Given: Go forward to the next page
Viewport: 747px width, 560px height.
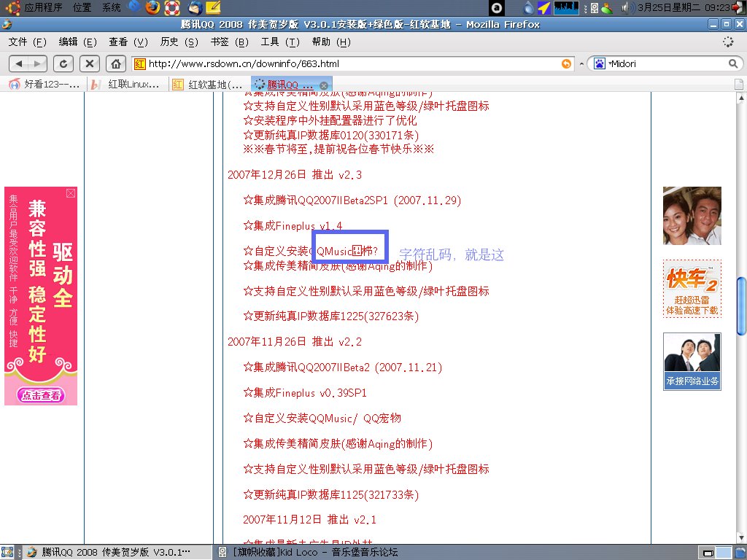Looking at the screenshot, I should point(38,63).
